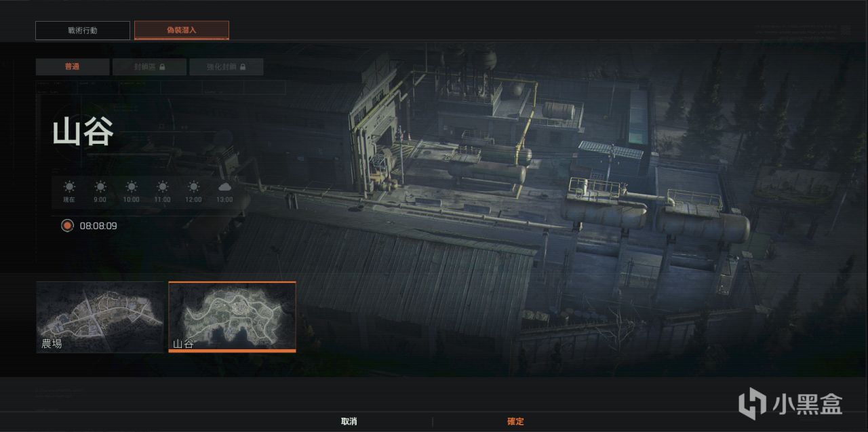Click the orange timer dot icon
Image resolution: width=868 pixels, height=432 pixels.
tap(66, 226)
